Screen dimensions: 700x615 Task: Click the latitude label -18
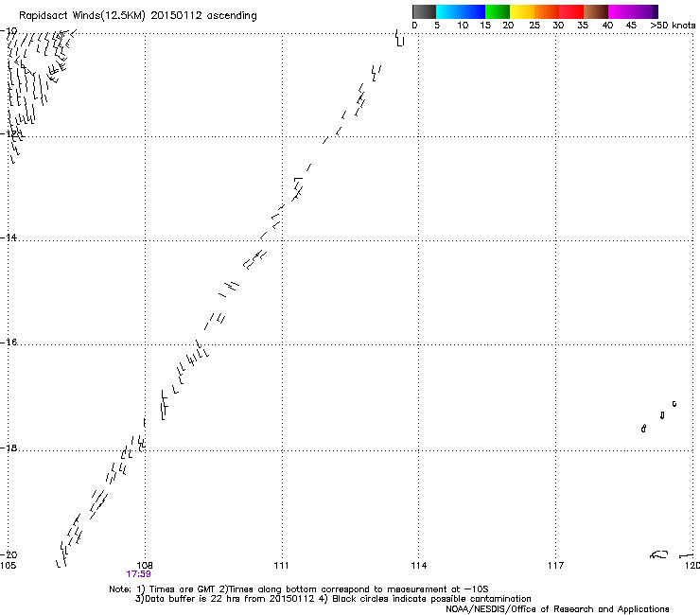point(9,448)
